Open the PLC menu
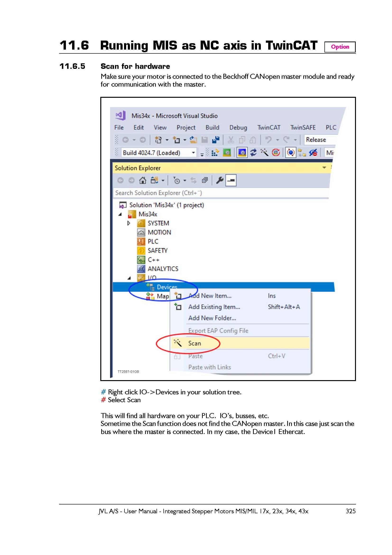The width and height of the screenshot is (392, 555). click(x=331, y=127)
